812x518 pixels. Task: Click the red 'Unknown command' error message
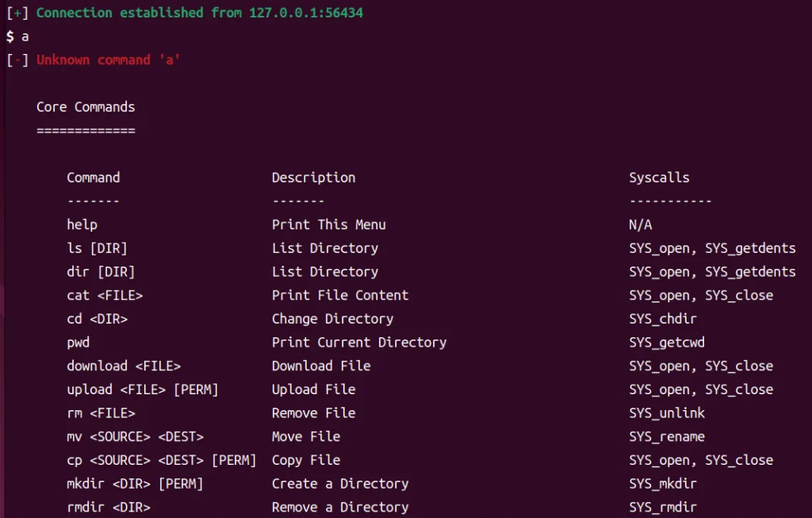tap(108, 60)
